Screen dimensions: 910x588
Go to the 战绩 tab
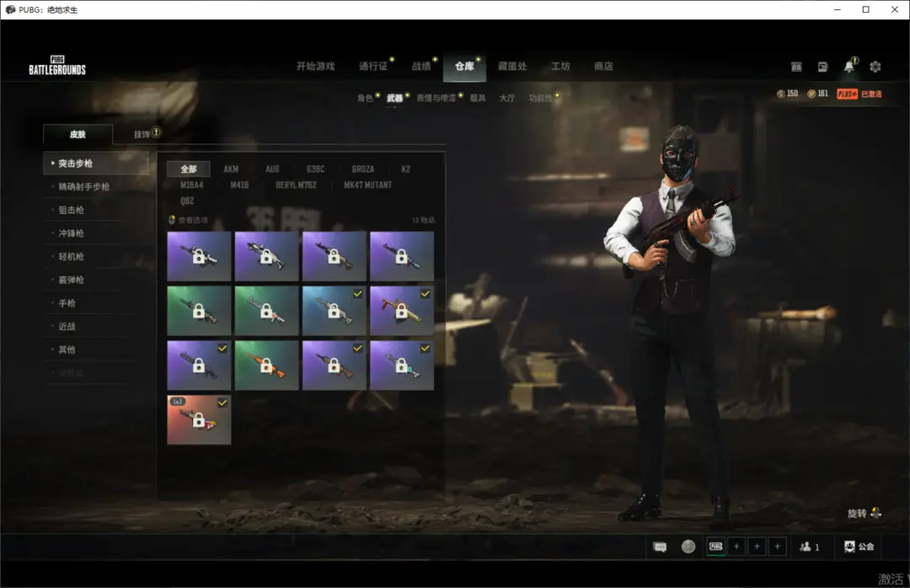[x=421, y=67]
